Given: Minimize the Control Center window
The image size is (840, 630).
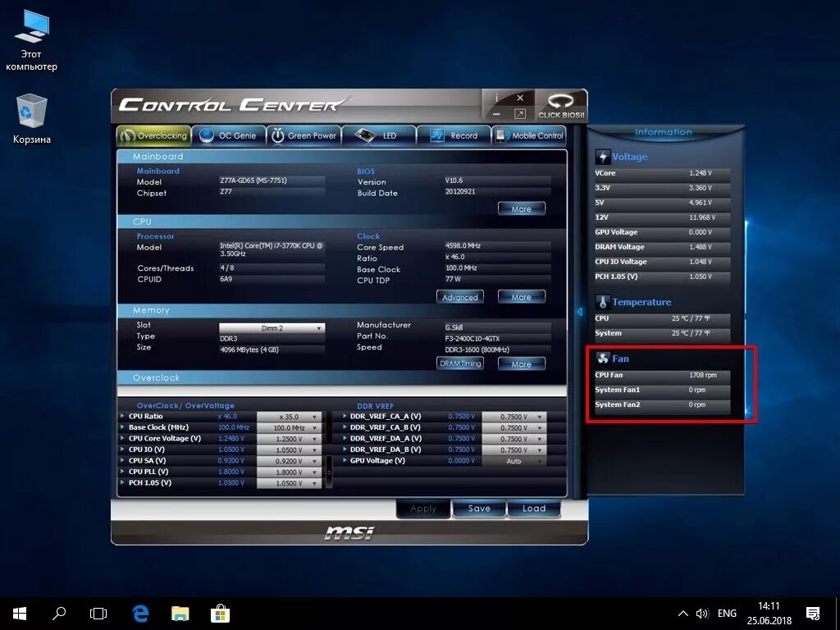Looking at the screenshot, I should coord(496,114).
